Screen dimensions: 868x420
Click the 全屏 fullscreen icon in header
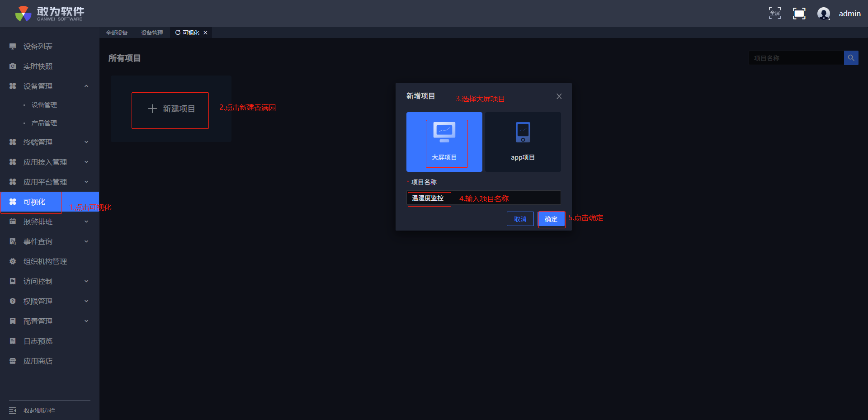pyautogui.click(x=775, y=13)
